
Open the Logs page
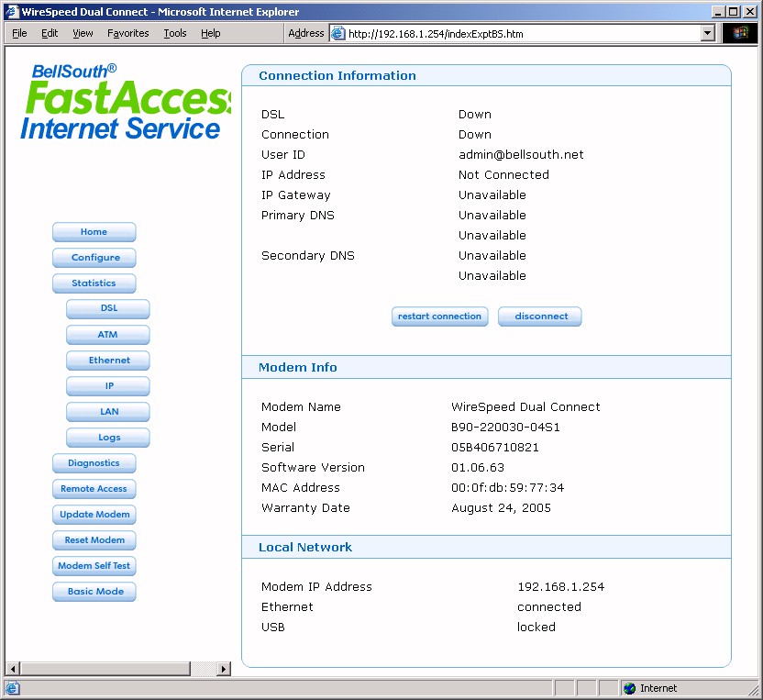pos(108,438)
